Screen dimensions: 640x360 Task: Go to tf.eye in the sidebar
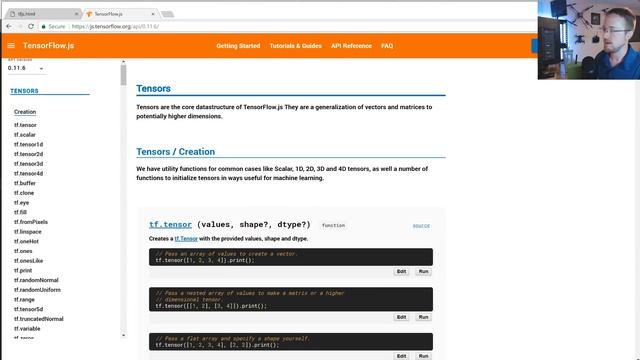(21, 203)
